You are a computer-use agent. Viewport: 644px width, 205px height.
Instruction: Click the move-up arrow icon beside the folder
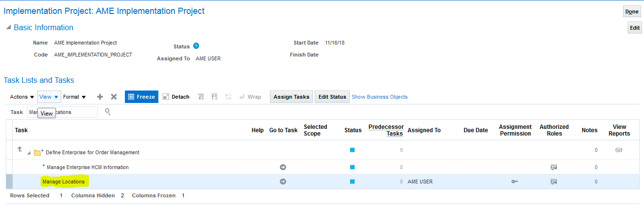(x=20, y=149)
